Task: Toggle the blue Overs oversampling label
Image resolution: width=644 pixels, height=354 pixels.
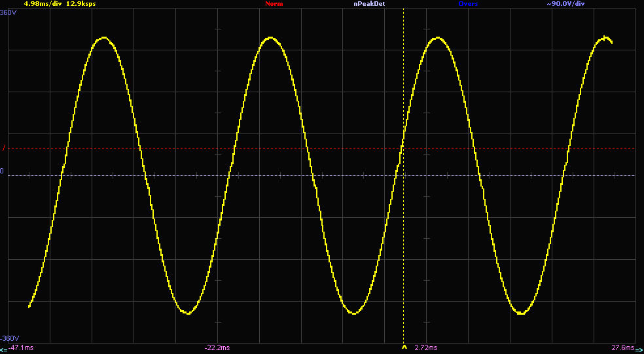Action: pos(468,4)
